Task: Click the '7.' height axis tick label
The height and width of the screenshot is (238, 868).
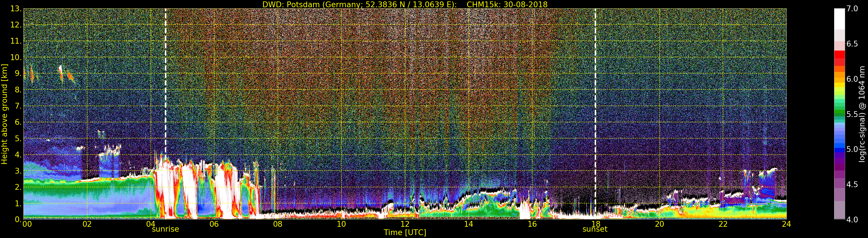Action: (x=18, y=106)
